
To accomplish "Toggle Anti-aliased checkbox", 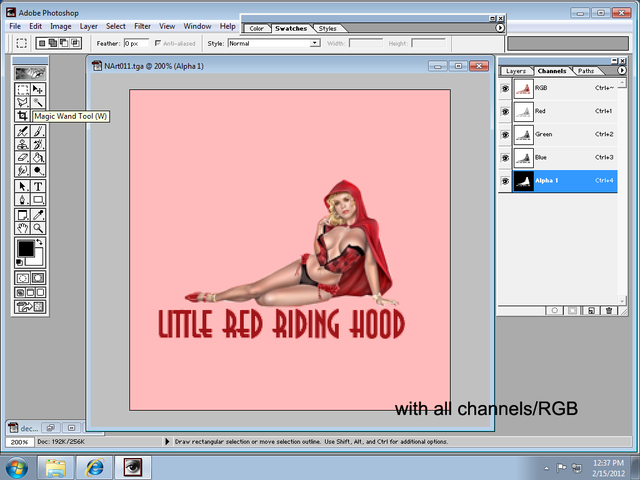I will coord(158,43).
